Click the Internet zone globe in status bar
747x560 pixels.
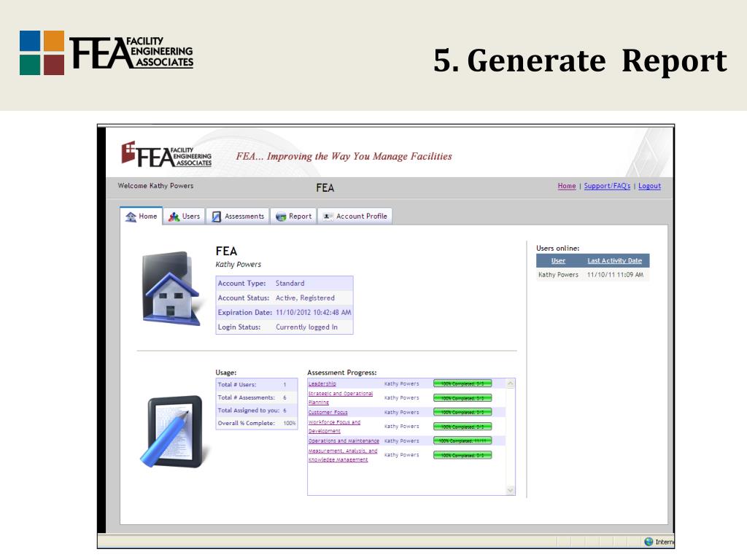(x=649, y=542)
